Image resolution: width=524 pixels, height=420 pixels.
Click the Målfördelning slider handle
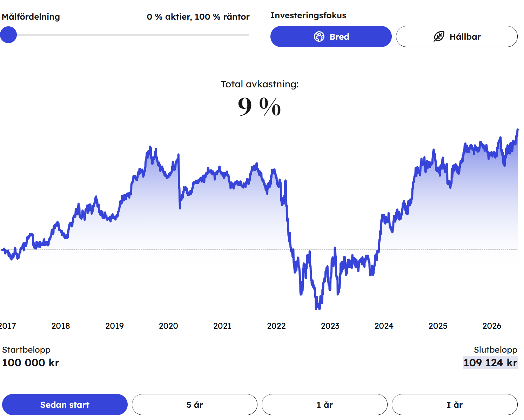8,35
